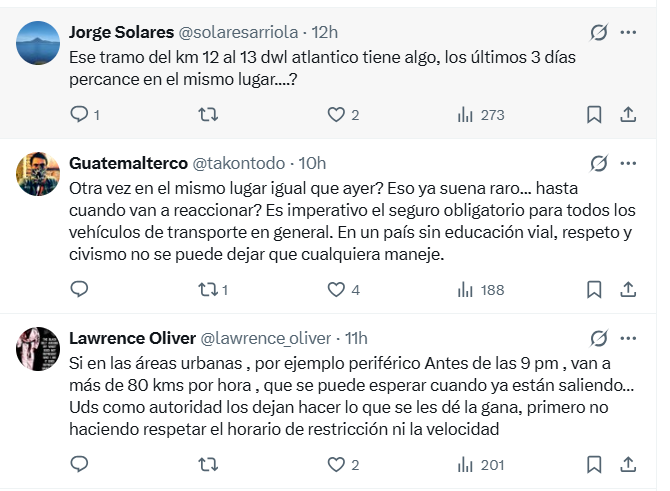The image size is (670, 491).
Task: Reply to Jorge Solares' tweet
Action: [80, 115]
